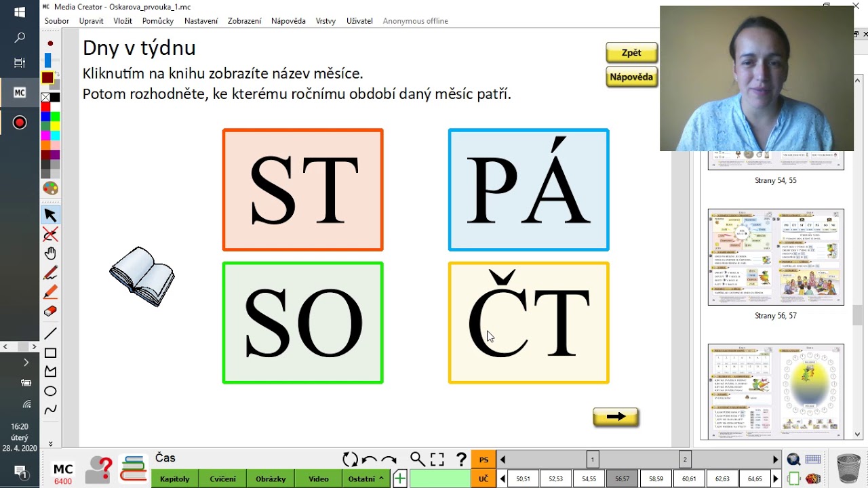Image resolution: width=868 pixels, height=488 pixels.
Task: Open the Zobrazení menu
Action: pyautogui.click(x=244, y=21)
